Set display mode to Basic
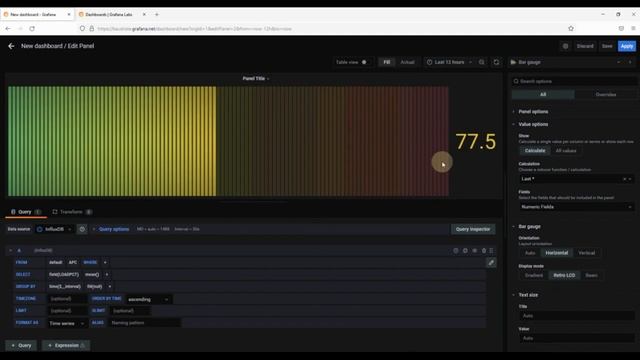The width and height of the screenshot is (640, 360). tap(591, 276)
